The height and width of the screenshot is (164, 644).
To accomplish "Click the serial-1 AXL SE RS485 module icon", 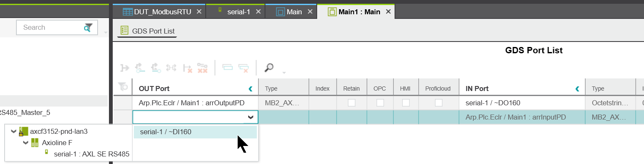I will tap(47, 153).
